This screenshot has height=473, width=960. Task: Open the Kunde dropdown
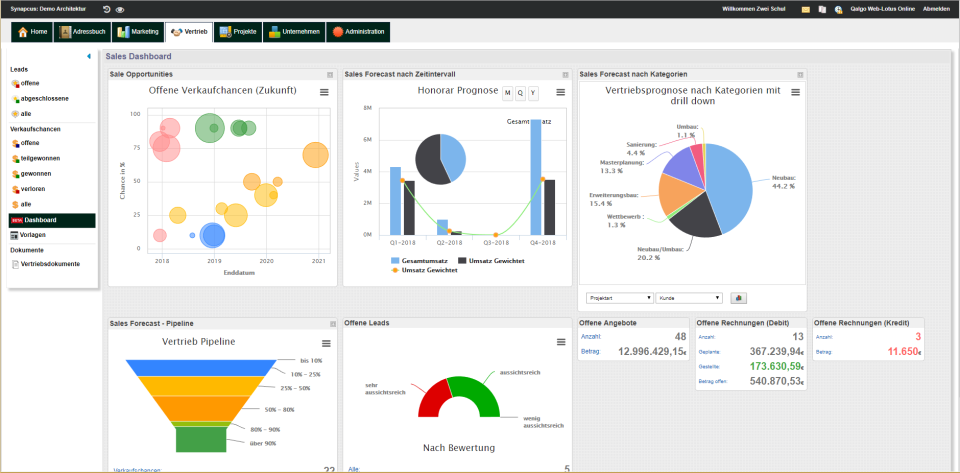point(689,298)
